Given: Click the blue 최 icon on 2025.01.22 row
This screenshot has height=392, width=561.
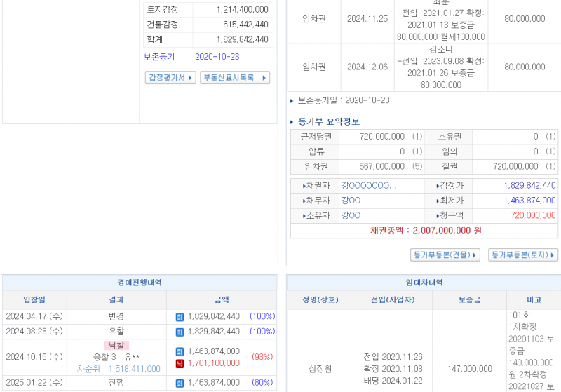Looking at the screenshot, I should tap(180, 383).
